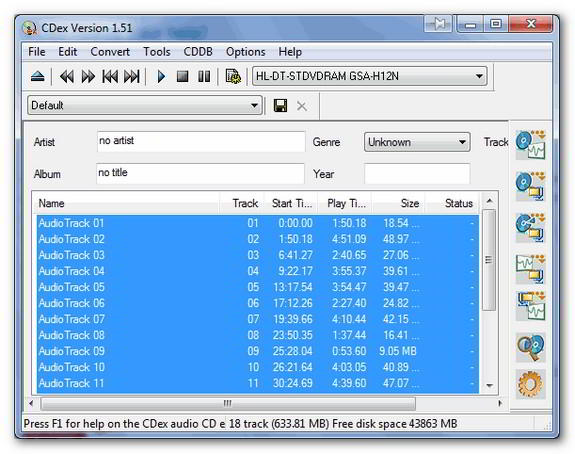Select the AudioTrack 10 row
The image size is (575, 454).
point(257,367)
